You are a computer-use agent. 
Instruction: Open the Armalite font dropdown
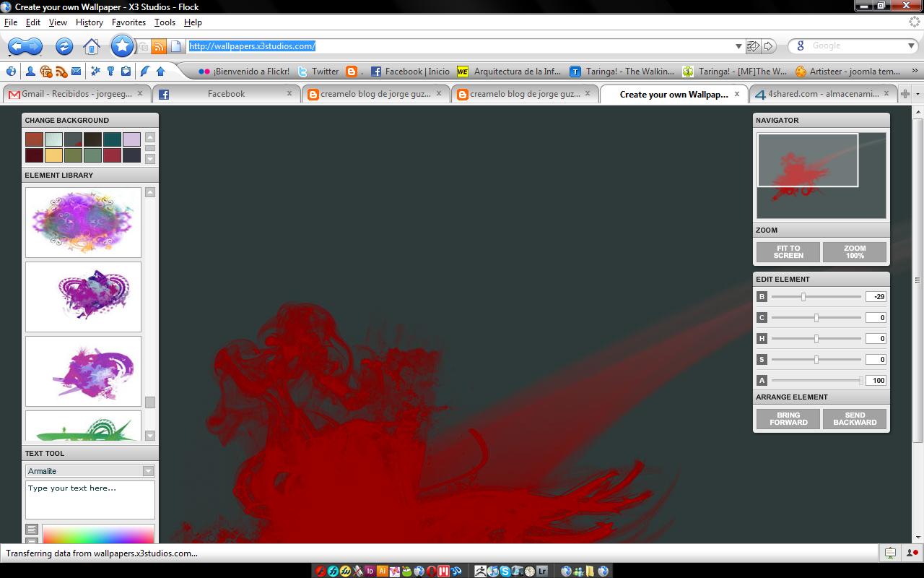148,470
